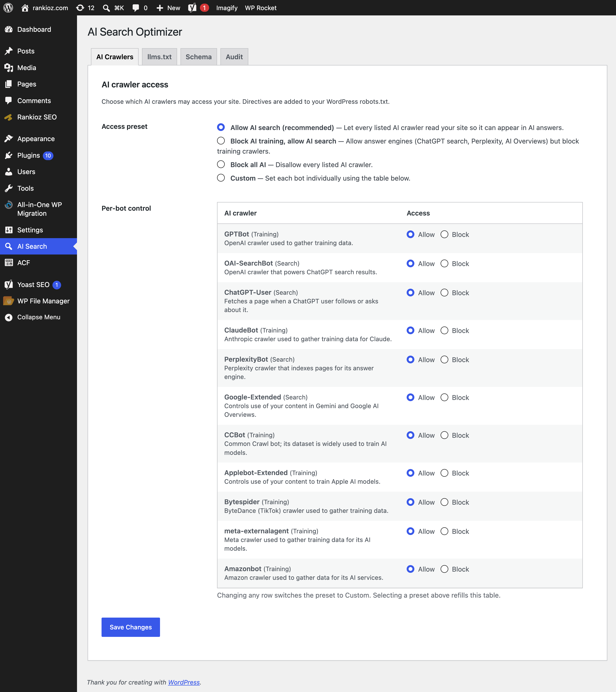Click the Settings sliders icon

coord(9,230)
